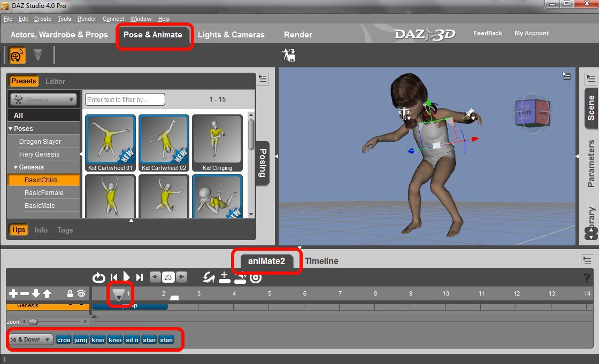Select the active pose tool icon in toolbar
The height and width of the screenshot is (364, 599).
(x=17, y=56)
